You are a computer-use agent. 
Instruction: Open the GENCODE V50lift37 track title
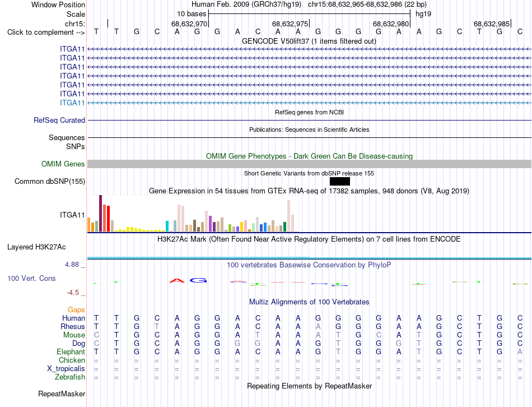click(309, 41)
